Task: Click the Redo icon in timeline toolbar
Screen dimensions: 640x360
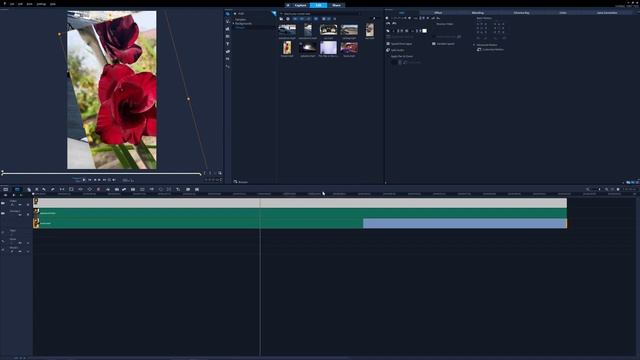Action: [x=53, y=189]
